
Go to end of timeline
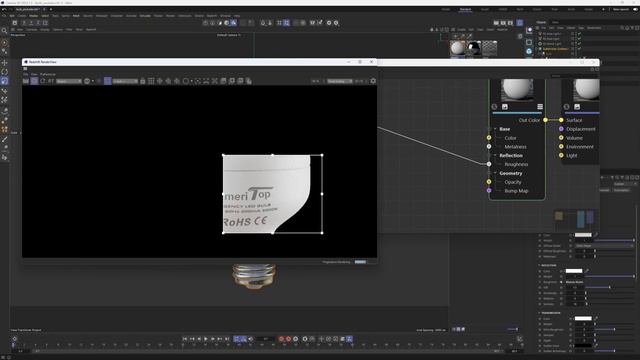pos(227,339)
